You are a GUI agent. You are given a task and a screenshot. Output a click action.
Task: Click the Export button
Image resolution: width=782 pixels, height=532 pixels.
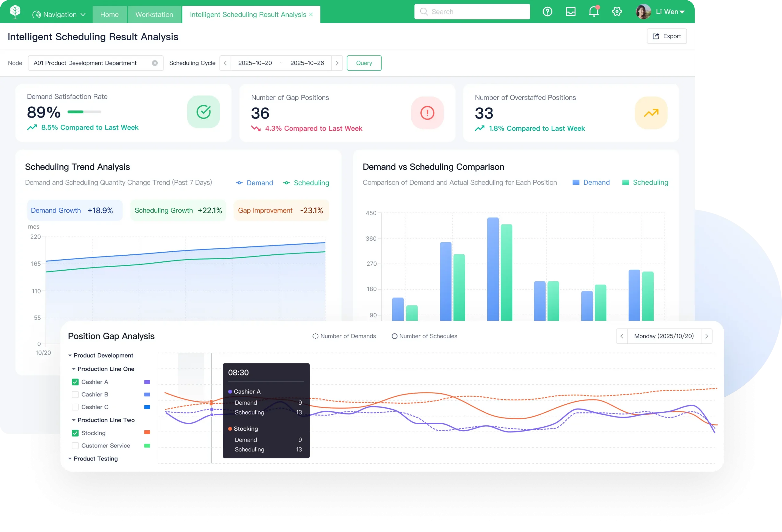click(x=667, y=36)
